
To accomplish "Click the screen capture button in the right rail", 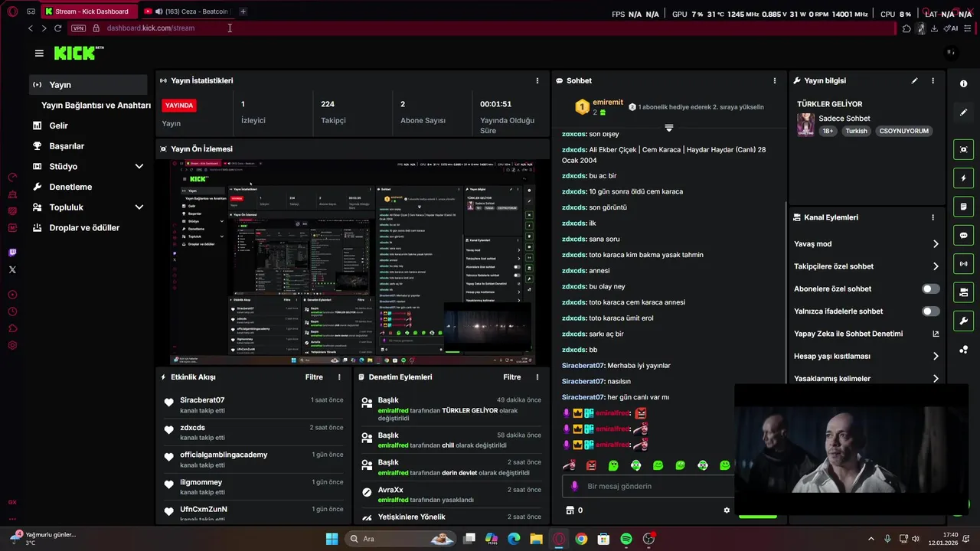I will [x=963, y=149].
